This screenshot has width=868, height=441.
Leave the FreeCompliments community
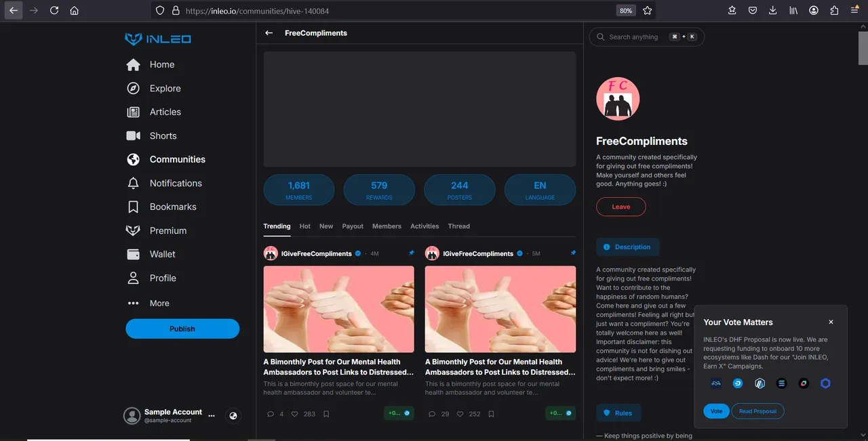pos(621,207)
